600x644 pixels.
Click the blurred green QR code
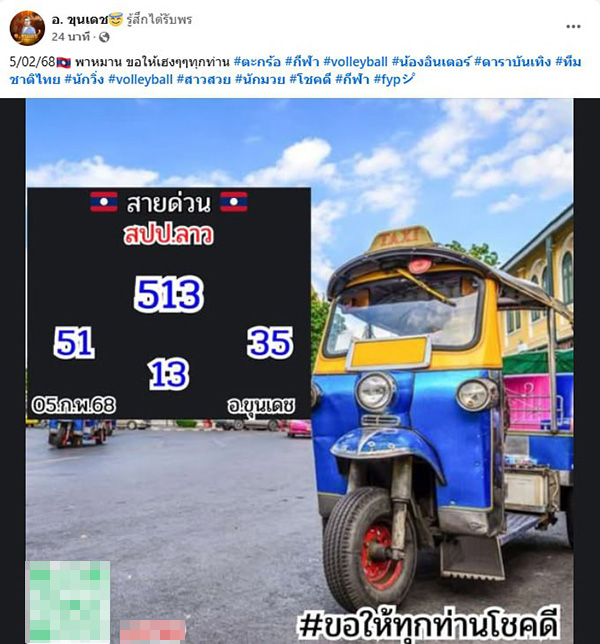(x=68, y=602)
